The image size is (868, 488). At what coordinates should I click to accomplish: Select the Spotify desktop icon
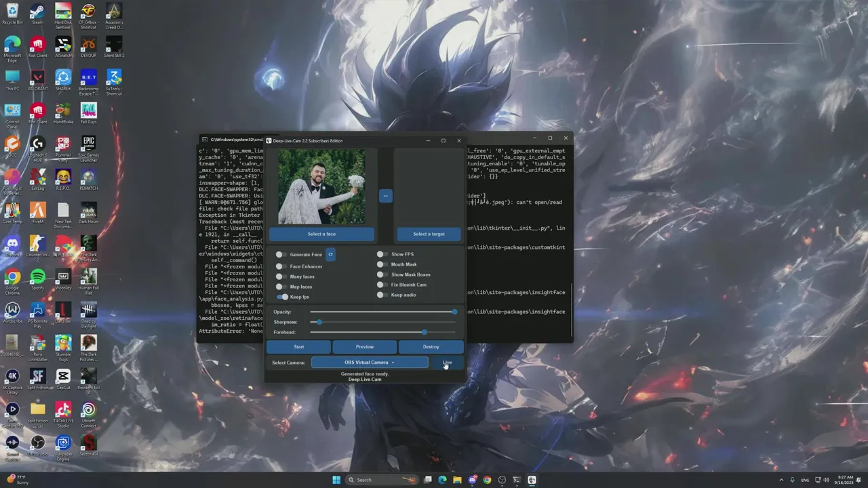(37, 279)
